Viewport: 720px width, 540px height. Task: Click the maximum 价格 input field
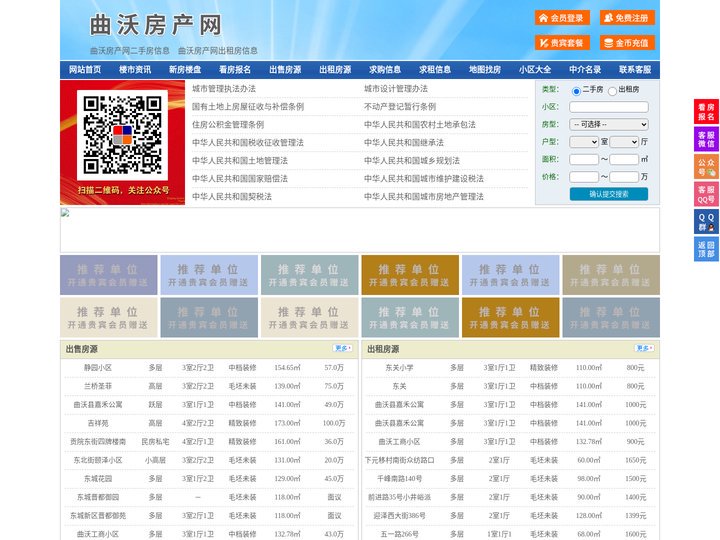pos(624,177)
